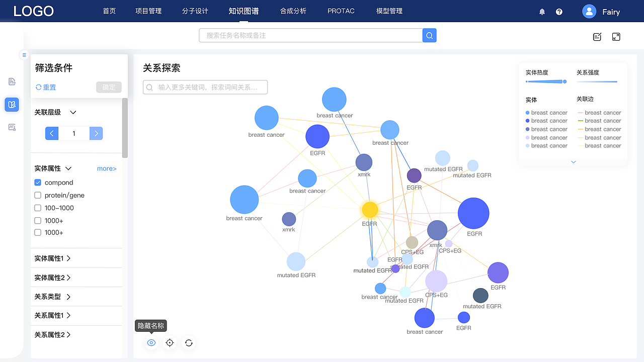Select the purple EGFR node at far right
Viewport: 644px width, 362px height.
(498, 273)
